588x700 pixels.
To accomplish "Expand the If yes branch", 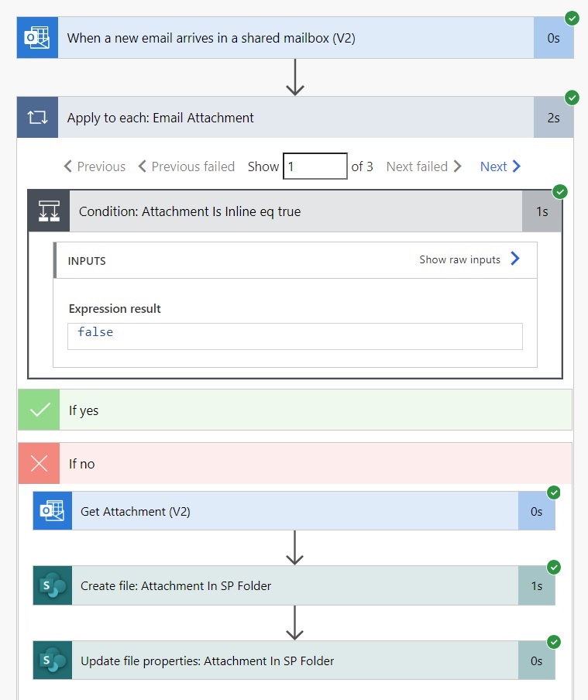I will click(x=295, y=410).
